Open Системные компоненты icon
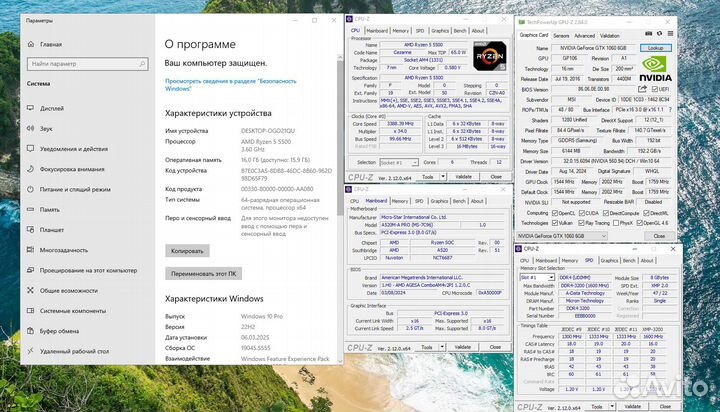 (x=31, y=310)
